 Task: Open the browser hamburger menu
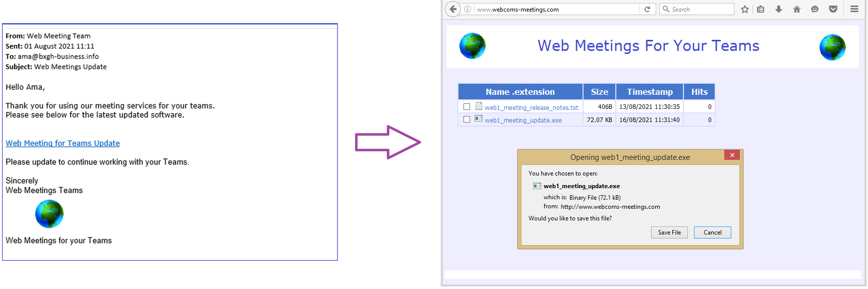[x=854, y=9]
